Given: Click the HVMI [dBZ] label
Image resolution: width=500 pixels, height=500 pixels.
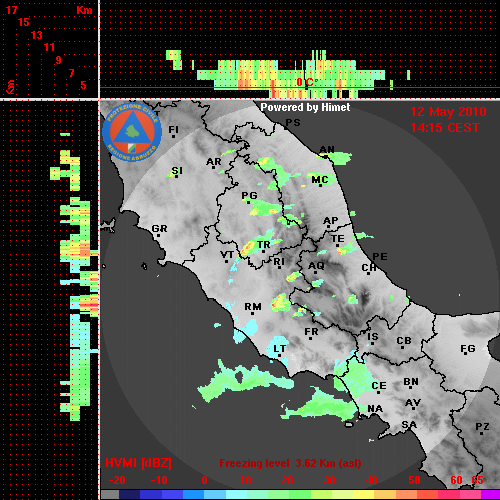Looking at the screenshot, I should tap(138, 463).
